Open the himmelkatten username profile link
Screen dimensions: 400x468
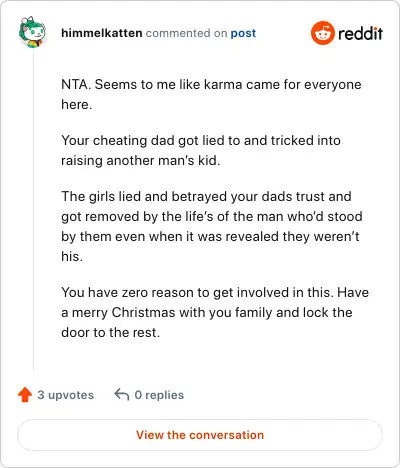(x=102, y=33)
